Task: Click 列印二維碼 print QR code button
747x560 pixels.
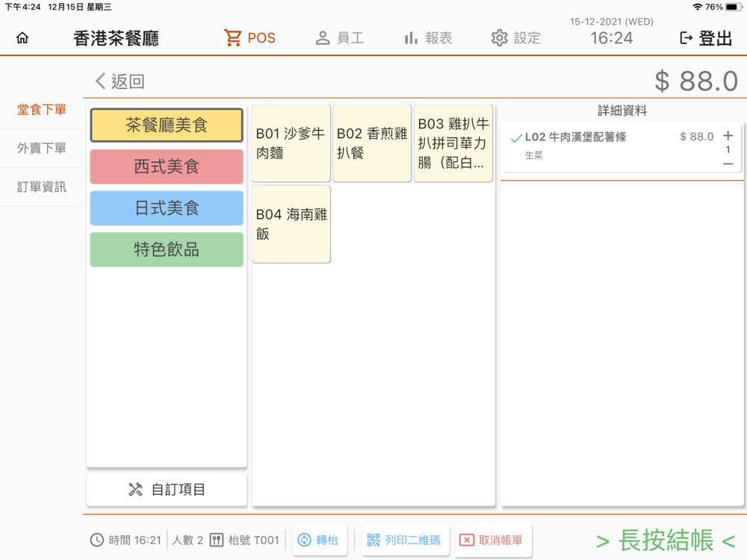Action: click(x=405, y=540)
